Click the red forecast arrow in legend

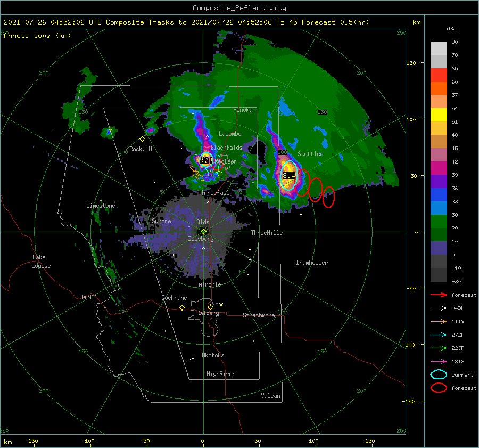pyautogui.click(x=439, y=295)
